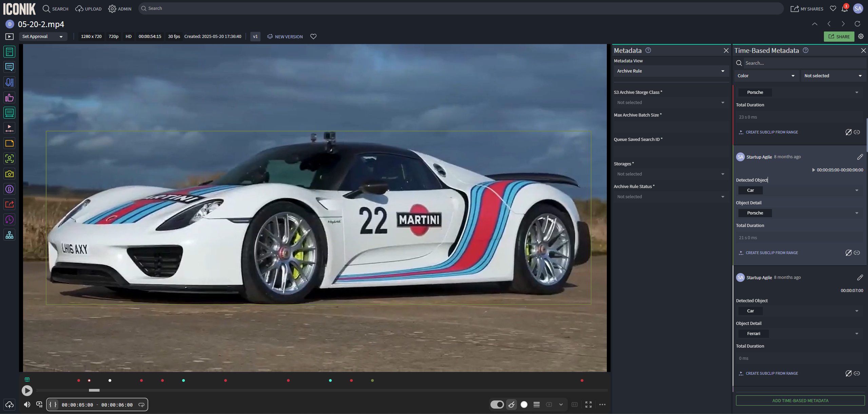Click the white drawing color swatch
Image resolution: width=868 pixels, height=414 pixels.
pos(524,405)
